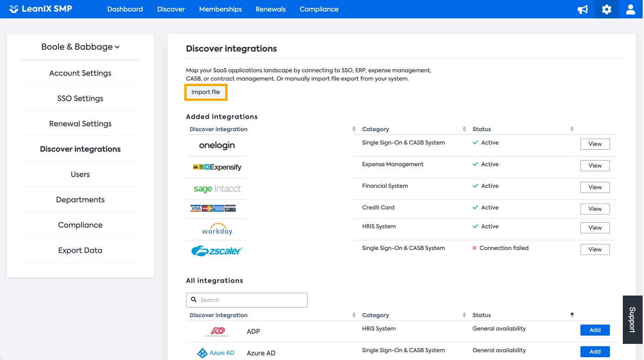Viewport: 644px width, 360px height.
Task: Open the announcements megaphone icon
Action: point(583,9)
